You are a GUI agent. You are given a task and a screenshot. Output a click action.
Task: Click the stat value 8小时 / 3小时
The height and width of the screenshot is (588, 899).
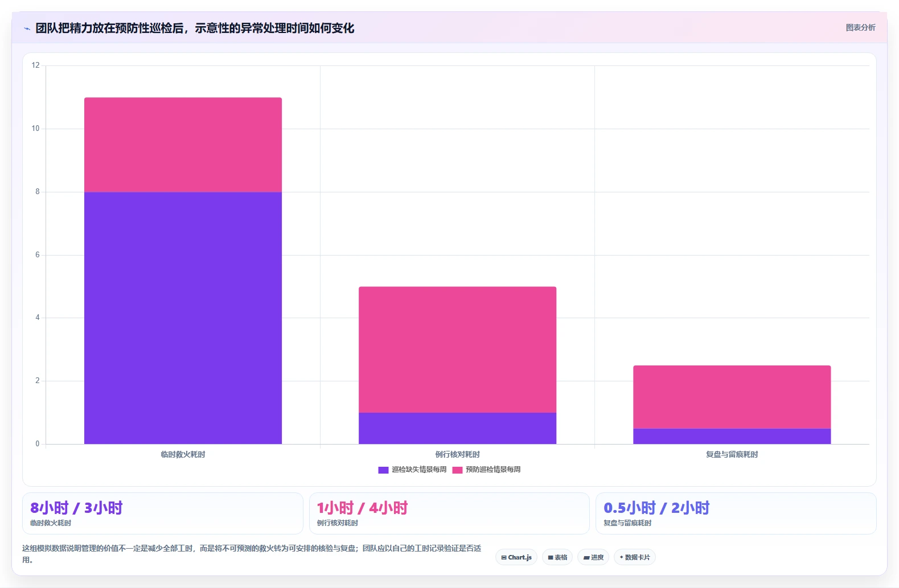tap(76, 508)
